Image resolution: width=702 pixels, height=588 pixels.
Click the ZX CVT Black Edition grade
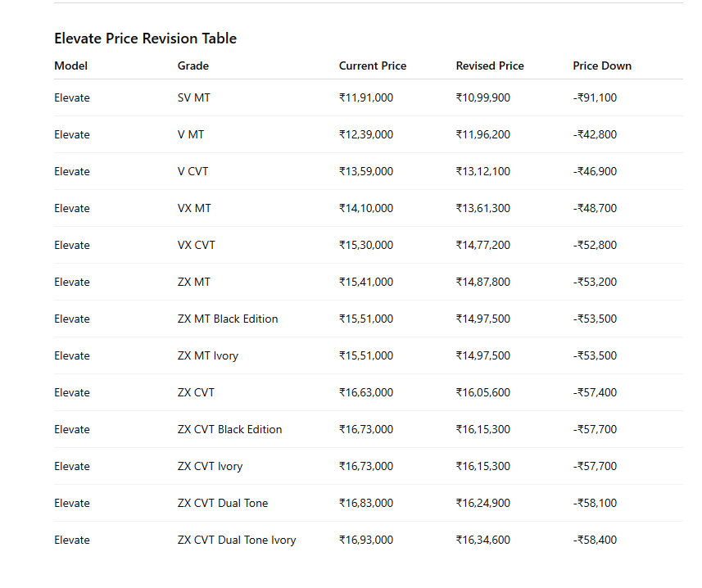229,429
